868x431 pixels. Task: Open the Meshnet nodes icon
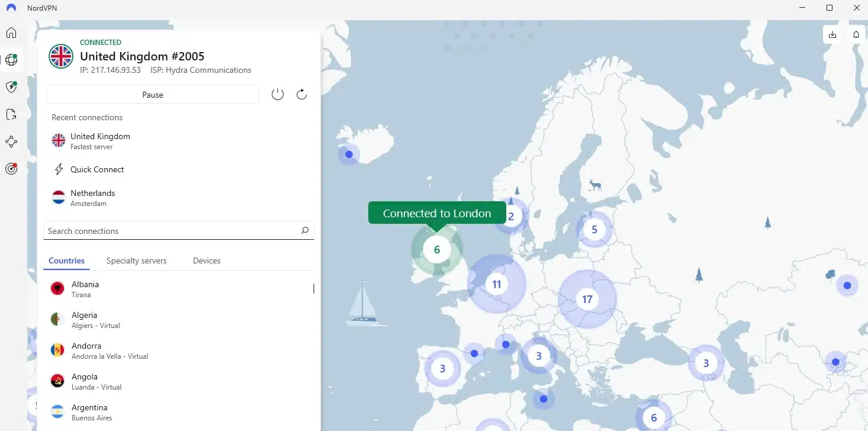(x=11, y=141)
